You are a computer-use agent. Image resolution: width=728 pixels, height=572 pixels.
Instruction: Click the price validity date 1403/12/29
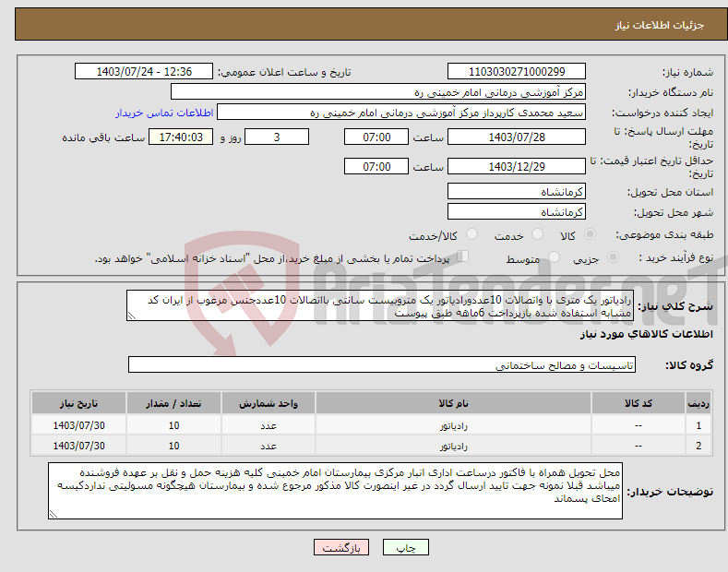[517, 166]
